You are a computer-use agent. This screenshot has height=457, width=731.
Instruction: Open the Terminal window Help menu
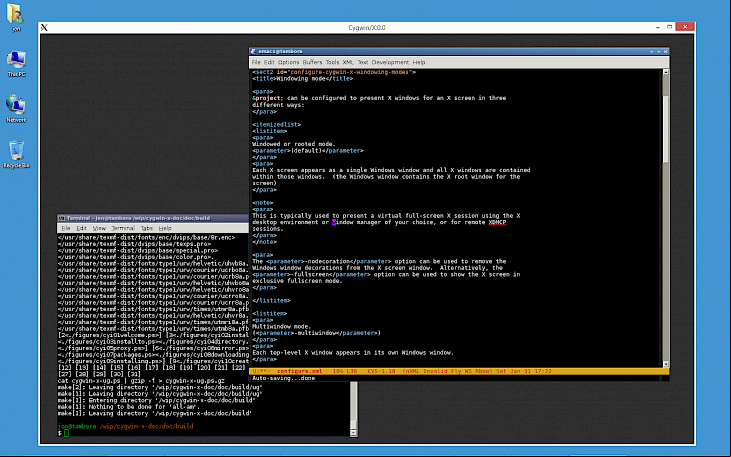click(x=165, y=228)
